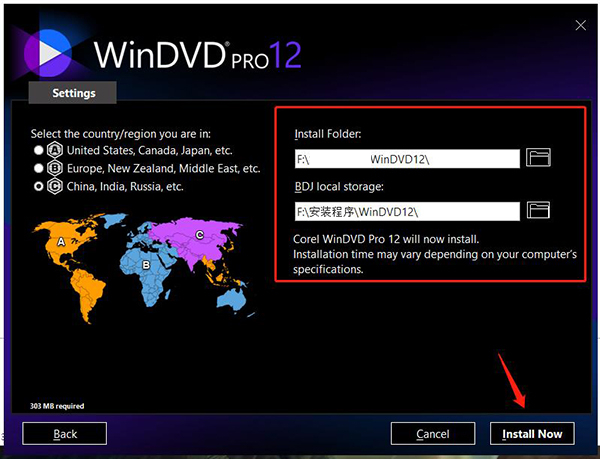The width and height of the screenshot is (600, 459).
Task: Click the BDJ local storage path field
Action: coord(407,211)
